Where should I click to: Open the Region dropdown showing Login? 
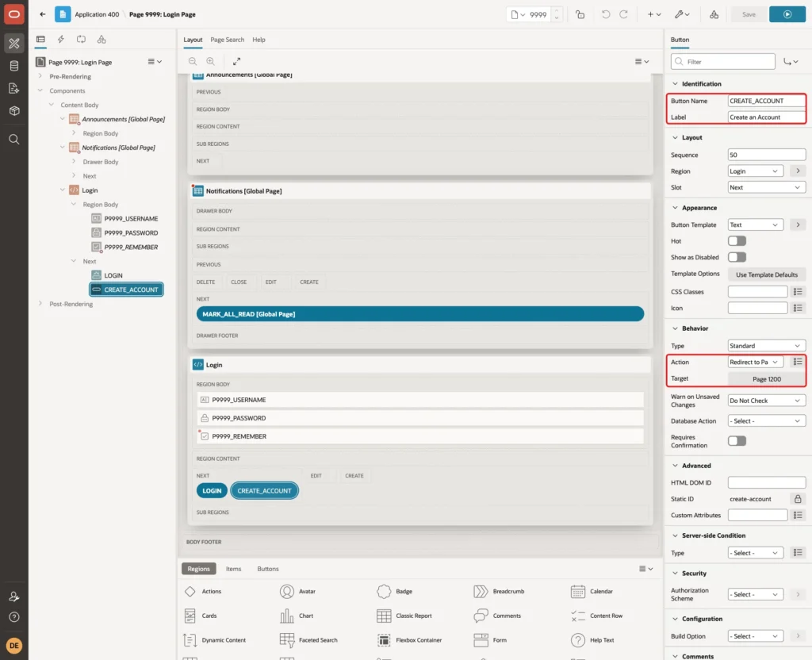point(756,171)
